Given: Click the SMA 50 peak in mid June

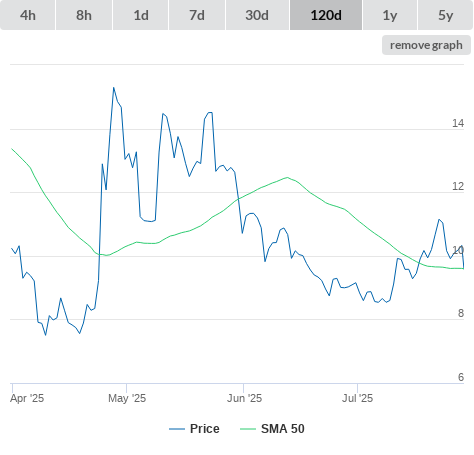Looking at the screenshot, I should tap(287, 177).
